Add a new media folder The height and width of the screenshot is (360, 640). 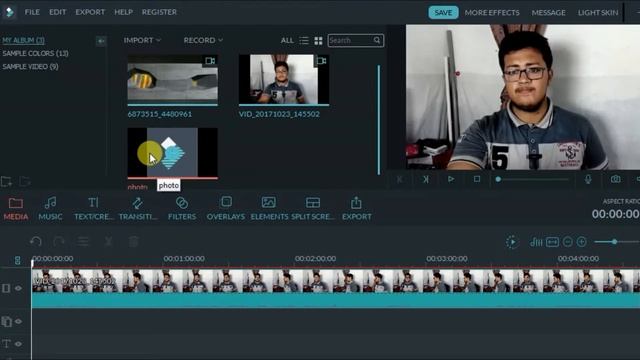point(6,181)
